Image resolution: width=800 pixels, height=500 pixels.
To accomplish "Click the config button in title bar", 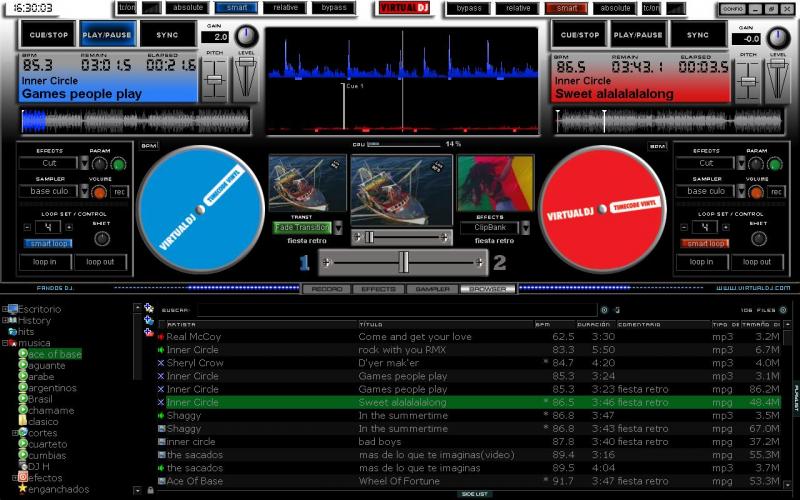I will coord(733,9).
